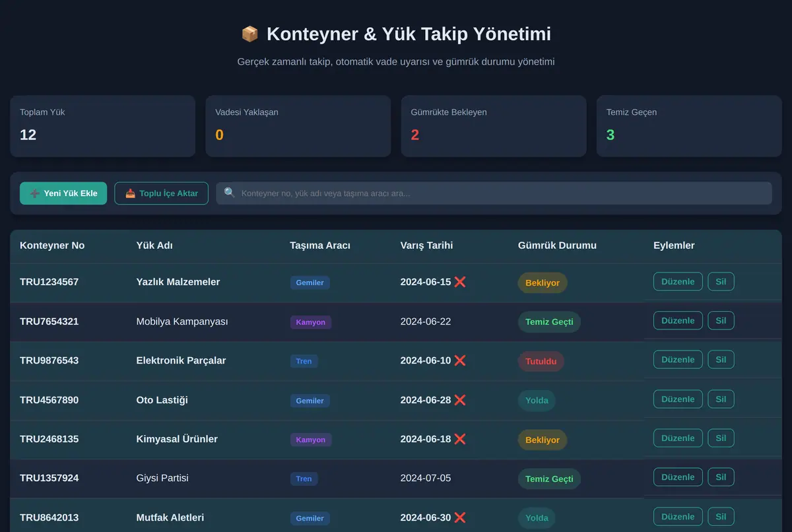
Task: Delete the TRU1234567 row with Sil
Action: (x=721, y=281)
